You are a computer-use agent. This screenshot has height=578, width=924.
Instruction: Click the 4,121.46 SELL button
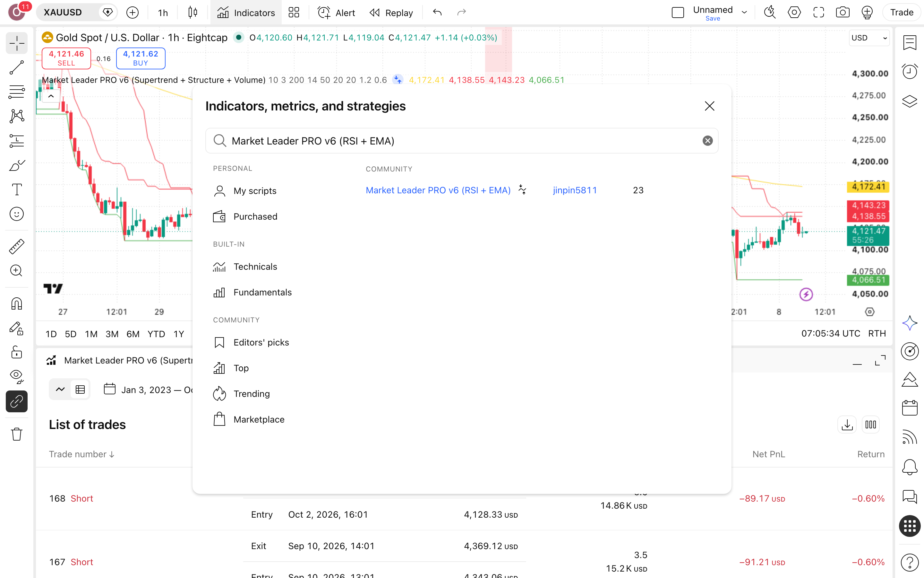point(66,58)
